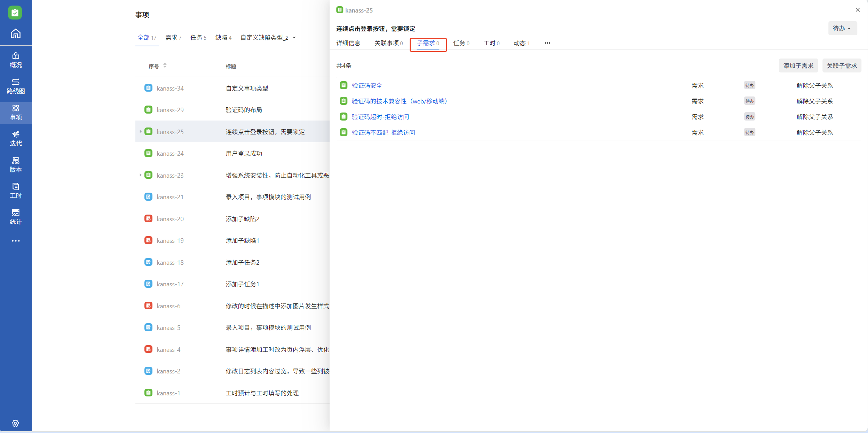Open the 统计 statistics section

click(16, 217)
